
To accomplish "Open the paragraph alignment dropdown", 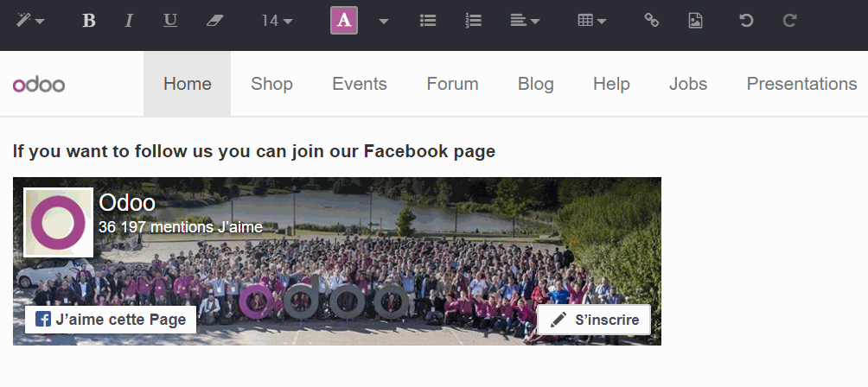I will 525,21.
